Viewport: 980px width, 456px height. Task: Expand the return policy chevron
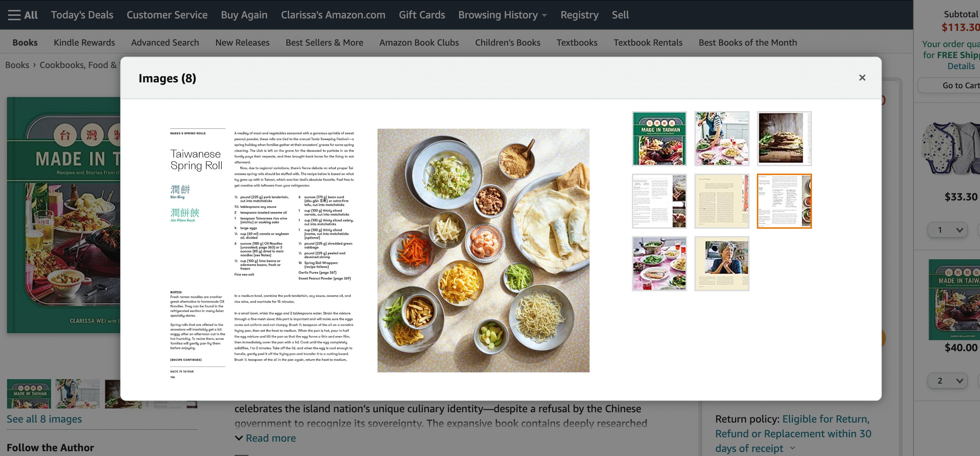point(793,448)
